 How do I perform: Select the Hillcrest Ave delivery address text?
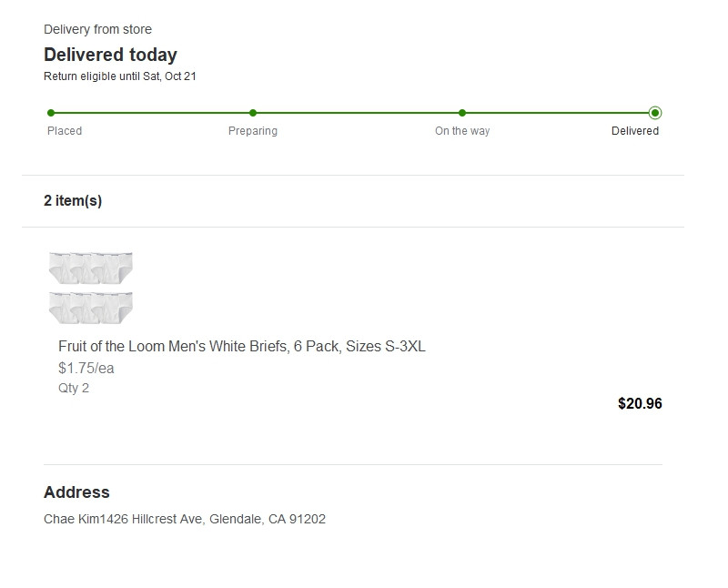coord(185,520)
